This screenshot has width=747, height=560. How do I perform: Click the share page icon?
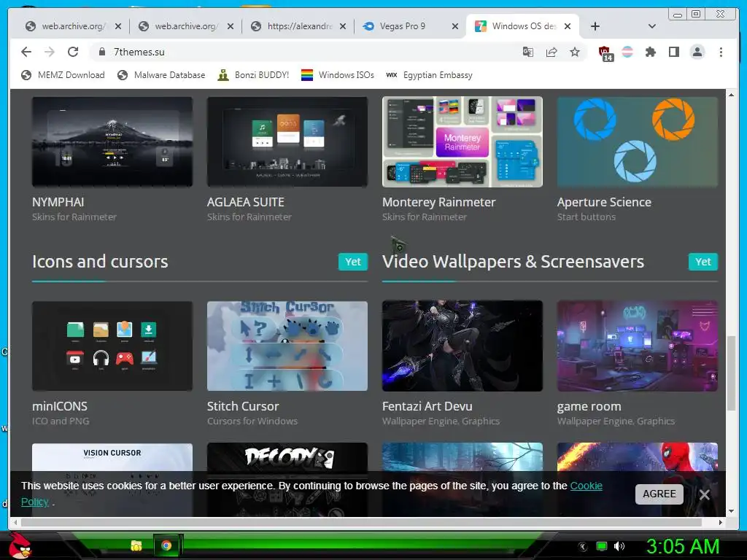pos(551,52)
